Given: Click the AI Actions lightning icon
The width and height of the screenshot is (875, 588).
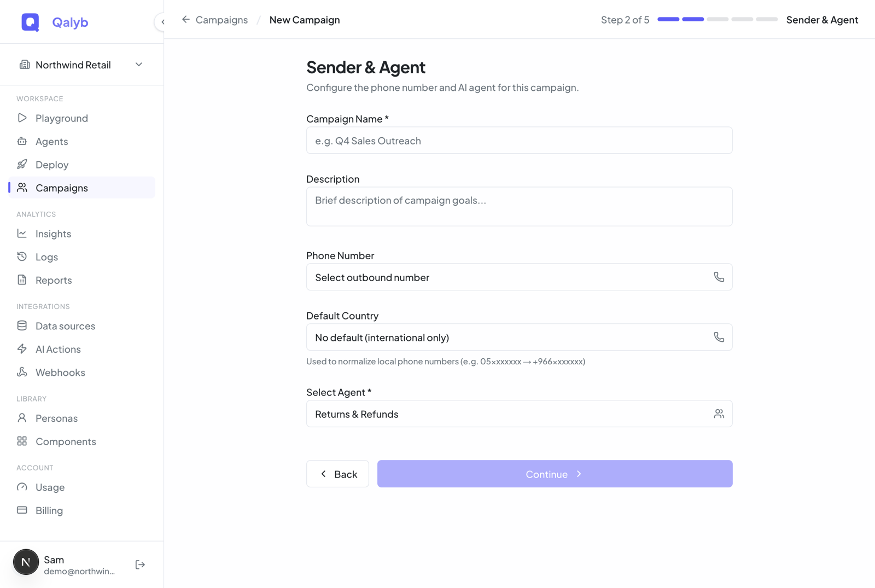Looking at the screenshot, I should point(22,349).
